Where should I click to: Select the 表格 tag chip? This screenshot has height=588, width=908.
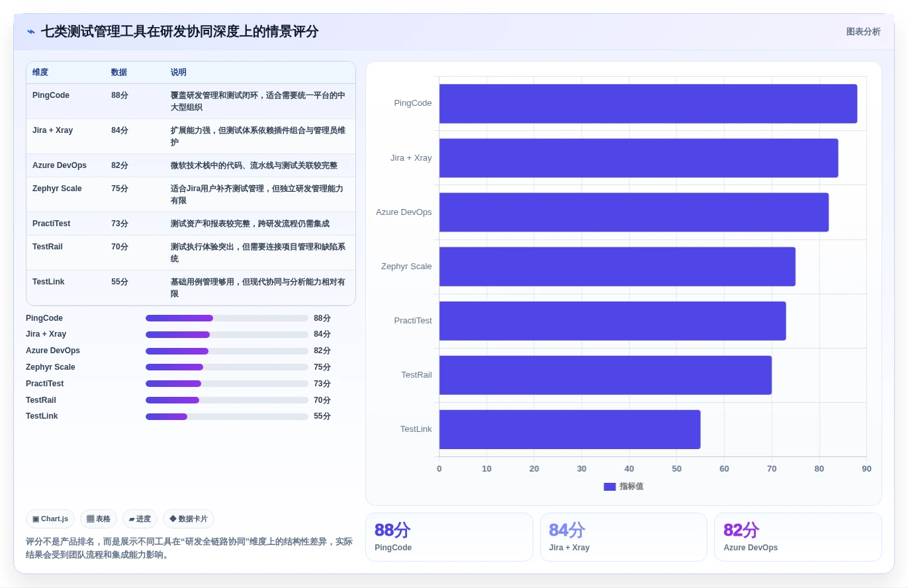pos(99,519)
